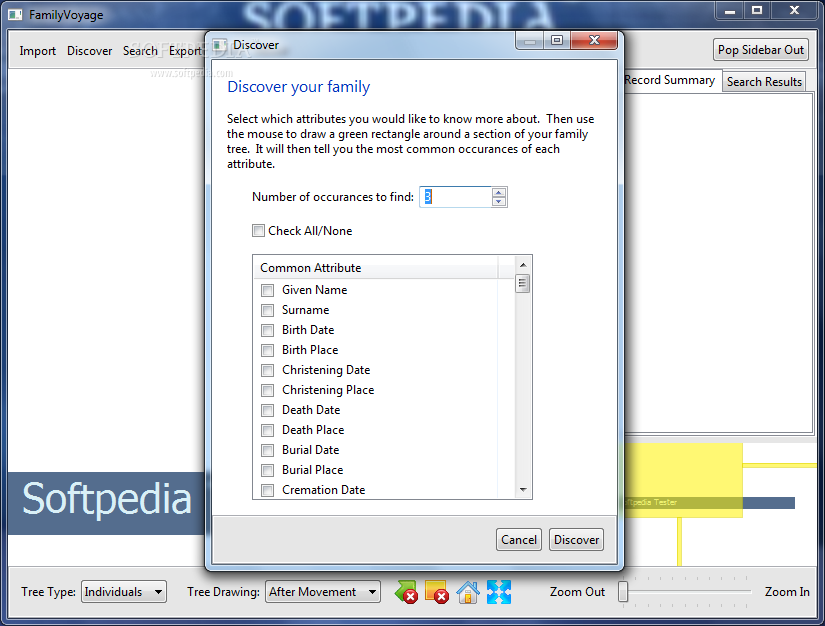Click the blue fit-to-screen arrows icon

click(499, 592)
